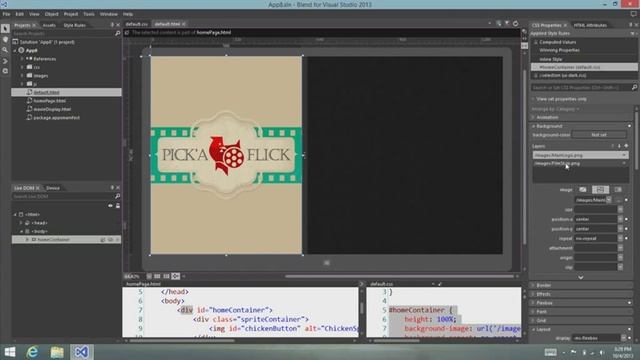Click the Projects search magnifier icon
This screenshot has width=640, height=360.
118,33
